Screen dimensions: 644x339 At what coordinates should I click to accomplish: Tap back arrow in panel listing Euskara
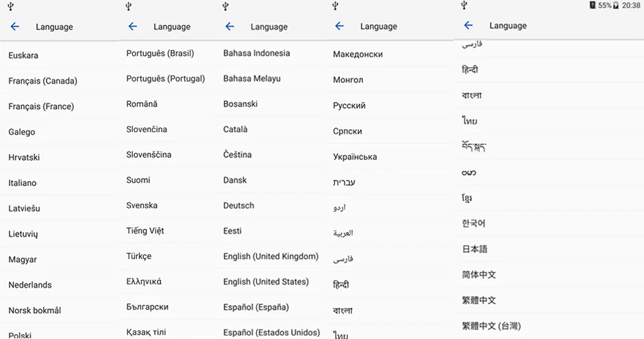coord(15,27)
